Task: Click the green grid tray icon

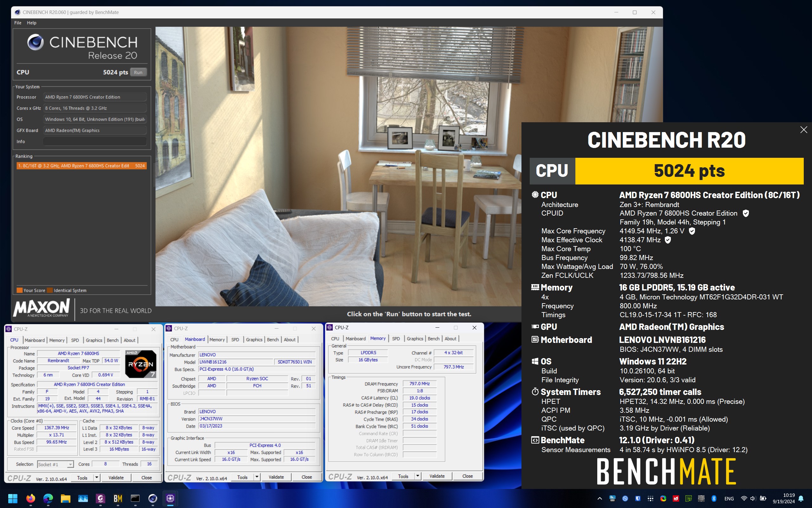Action: point(689,498)
